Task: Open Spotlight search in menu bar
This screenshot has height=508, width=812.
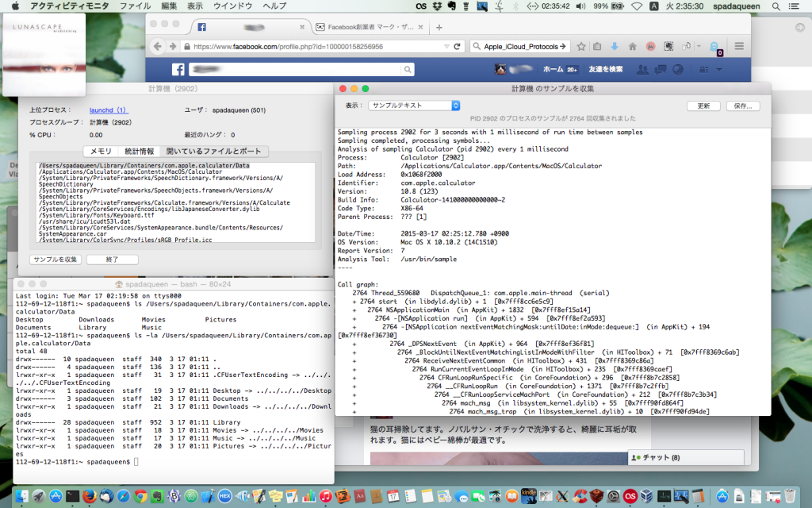Action: coord(776,6)
